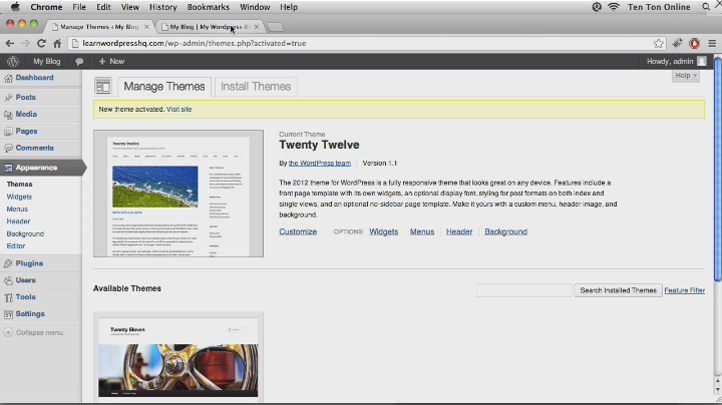
Task: Open the Bookmarks menu
Action: click(208, 7)
